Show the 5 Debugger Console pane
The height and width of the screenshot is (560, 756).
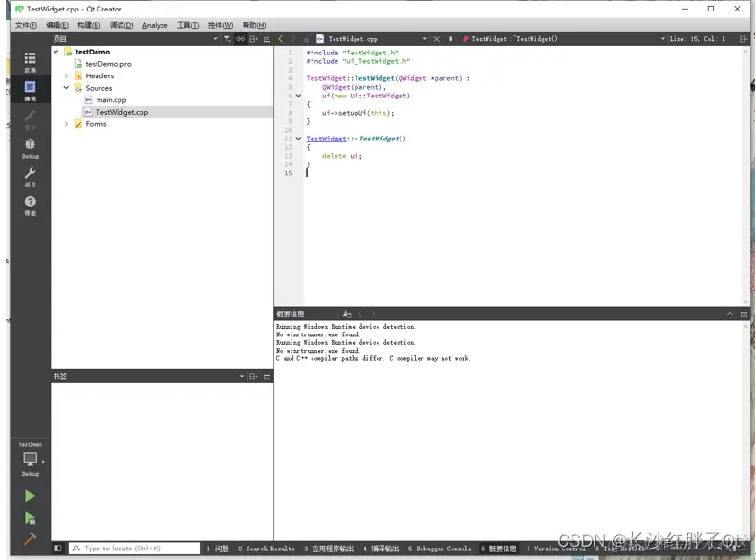[x=440, y=549]
